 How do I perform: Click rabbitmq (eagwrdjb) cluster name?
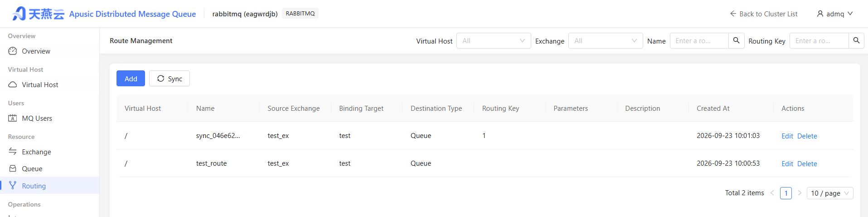point(245,14)
